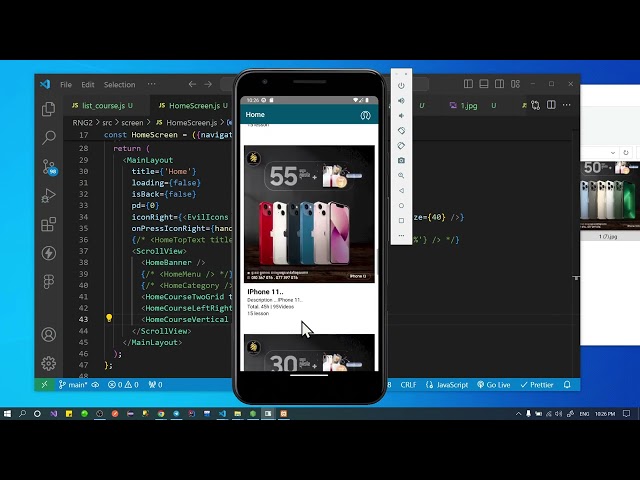
Task: Click the emulator Overview square button
Action: click(x=401, y=220)
